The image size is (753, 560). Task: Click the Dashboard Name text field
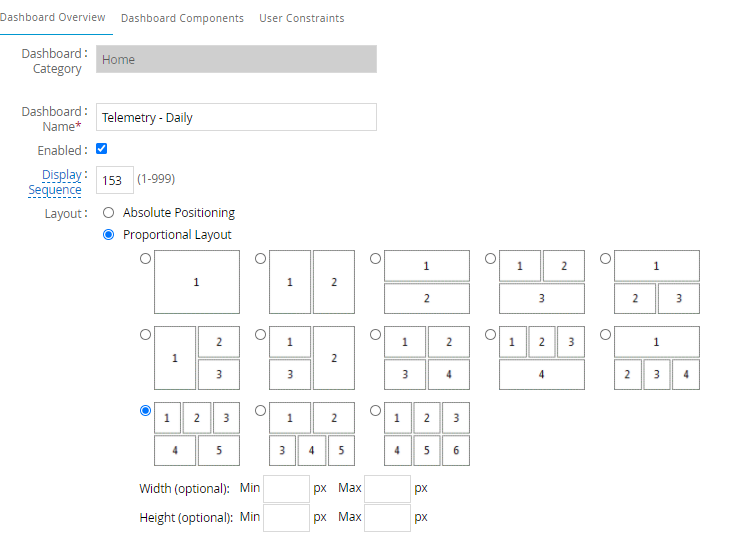pyautogui.click(x=237, y=117)
